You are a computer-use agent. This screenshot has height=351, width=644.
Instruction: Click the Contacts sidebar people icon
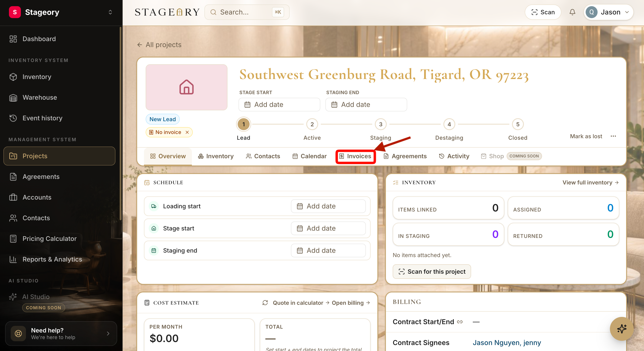[13, 218]
